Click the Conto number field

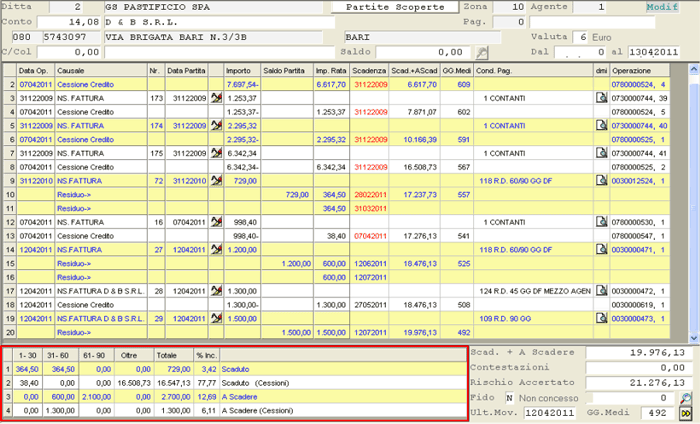click(x=69, y=21)
